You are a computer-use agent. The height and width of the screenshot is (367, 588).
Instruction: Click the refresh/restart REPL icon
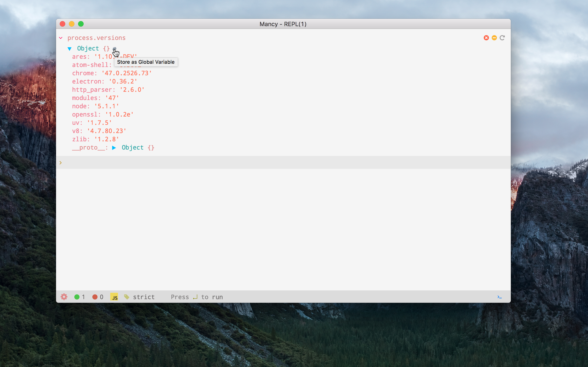pyautogui.click(x=503, y=38)
